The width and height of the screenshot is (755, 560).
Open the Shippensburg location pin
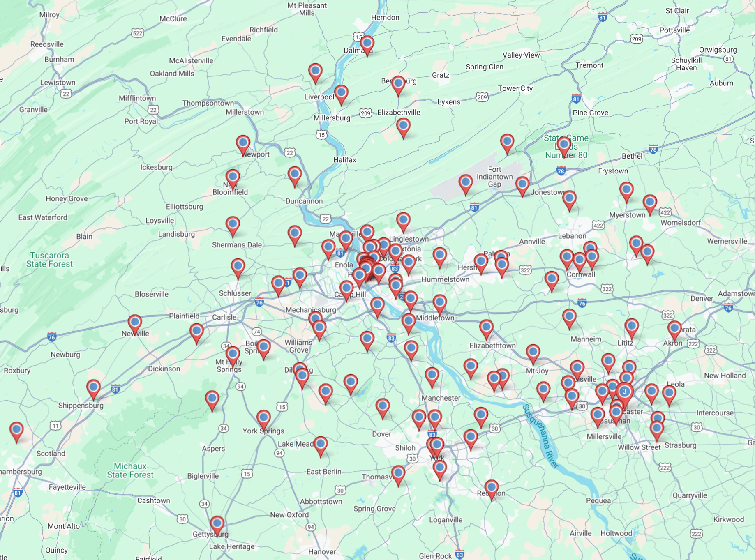click(93, 387)
